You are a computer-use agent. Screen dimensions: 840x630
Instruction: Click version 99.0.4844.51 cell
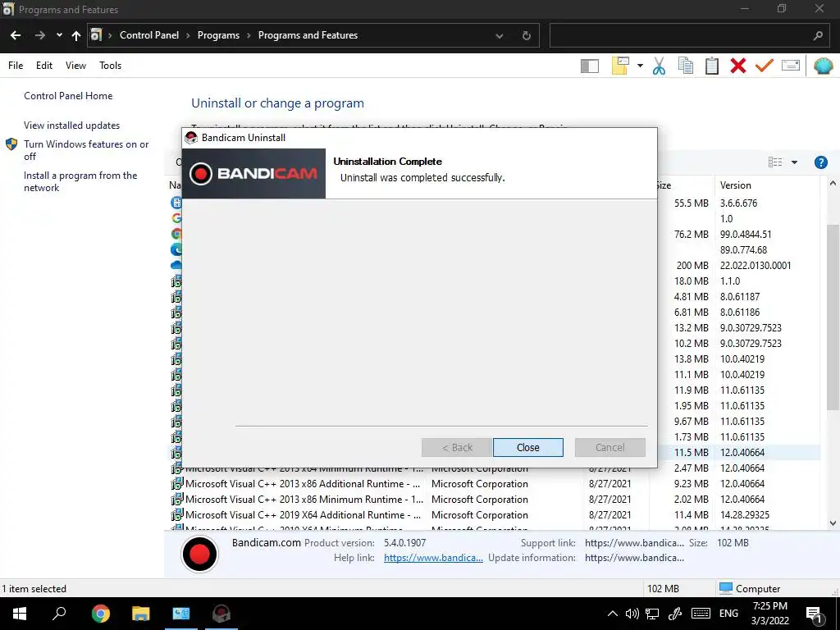(x=746, y=235)
